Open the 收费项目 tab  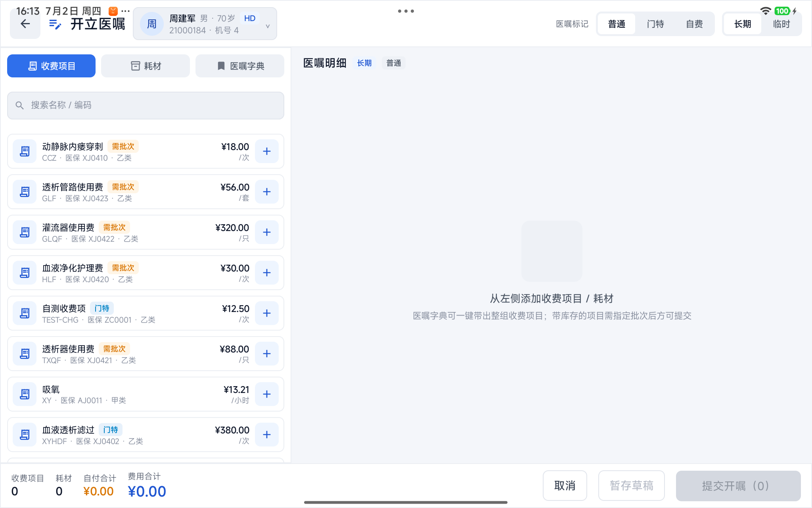point(51,66)
